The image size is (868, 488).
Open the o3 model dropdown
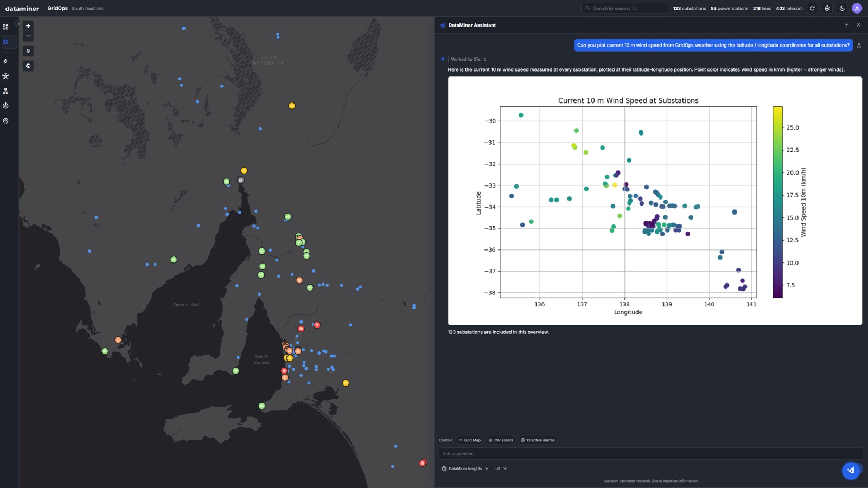coord(501,468)
